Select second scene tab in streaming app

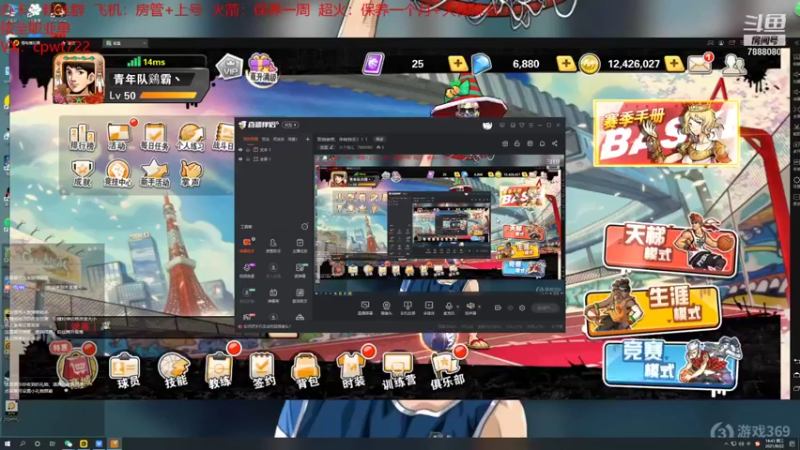point(265,139)
